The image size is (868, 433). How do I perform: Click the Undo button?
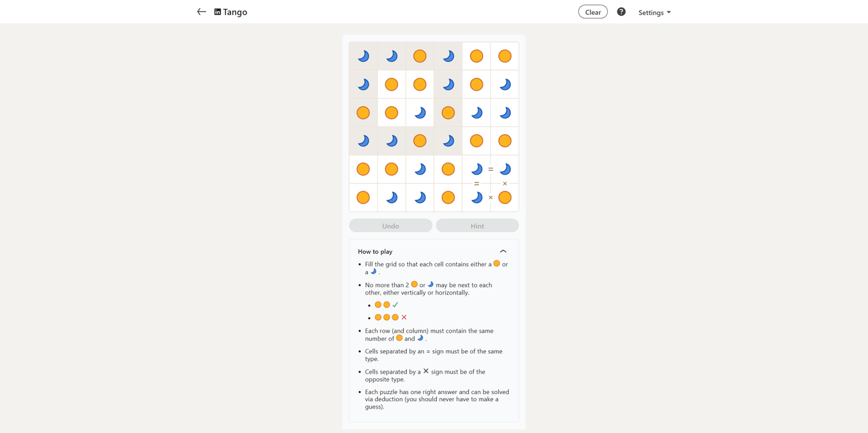(x=391, y=226)
